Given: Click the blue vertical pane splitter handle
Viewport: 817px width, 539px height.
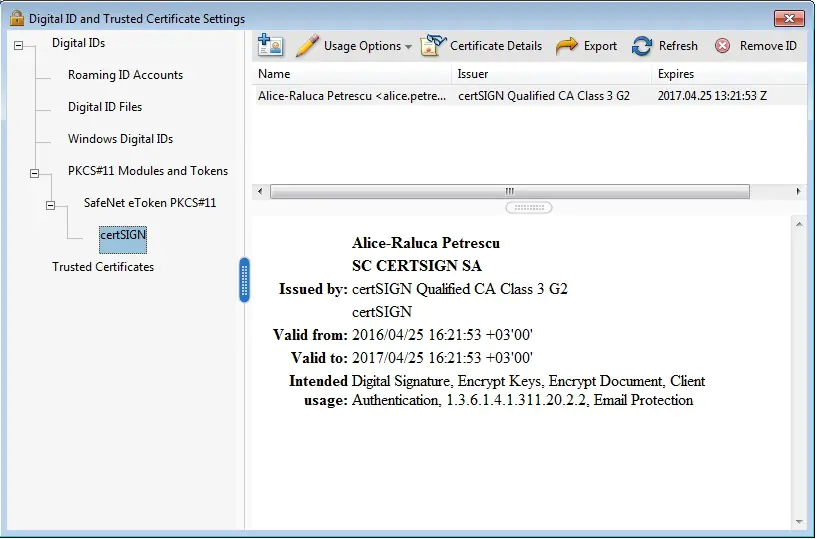Looking at the screenshot, I should (x=244, y=280).
